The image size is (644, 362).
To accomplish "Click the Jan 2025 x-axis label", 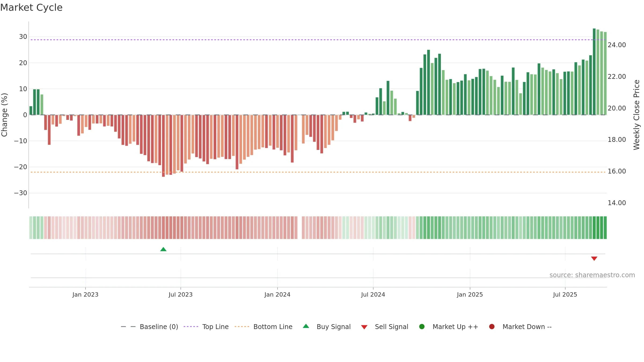I will click(470, 294).
